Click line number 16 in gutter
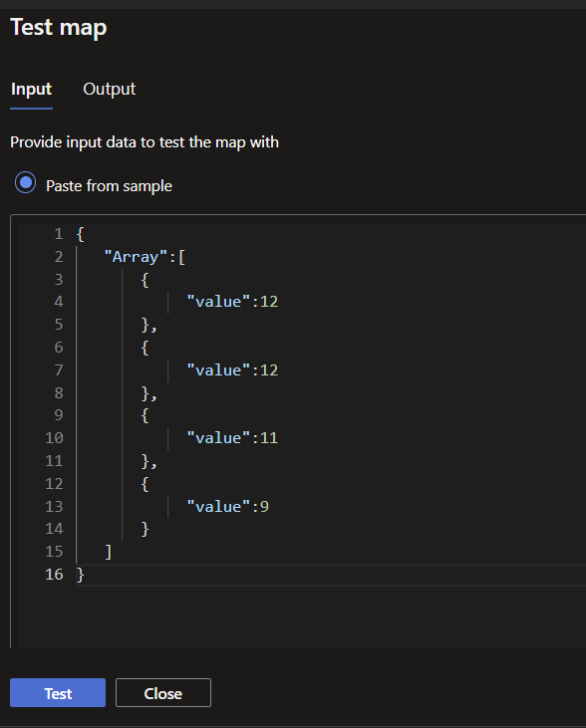 54,575
